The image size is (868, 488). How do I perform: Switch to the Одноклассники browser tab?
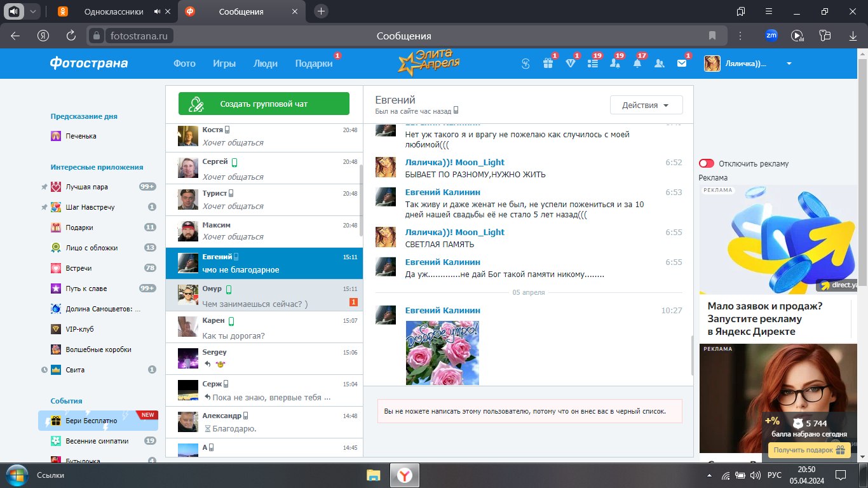pos(114,11)
